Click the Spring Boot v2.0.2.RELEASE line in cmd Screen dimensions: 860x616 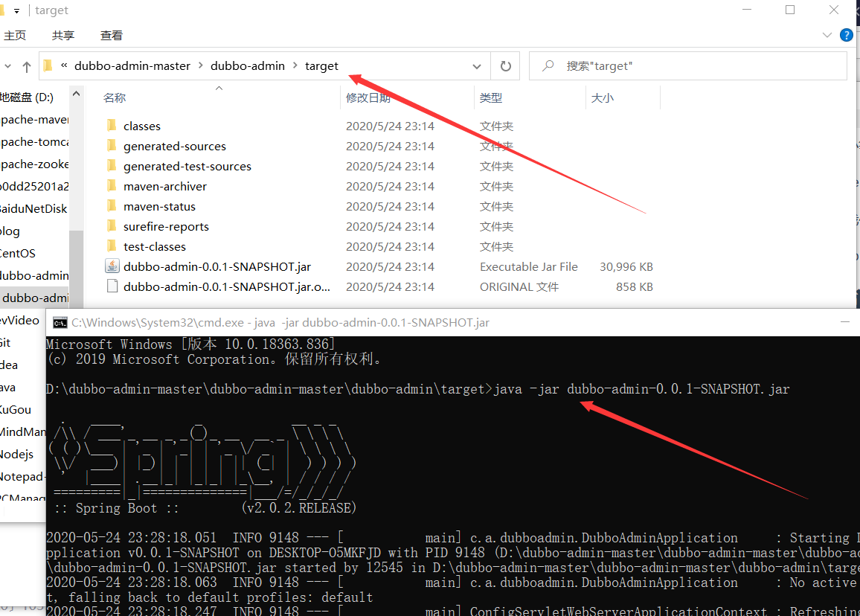pyautogui.click(x=205, y=508)
